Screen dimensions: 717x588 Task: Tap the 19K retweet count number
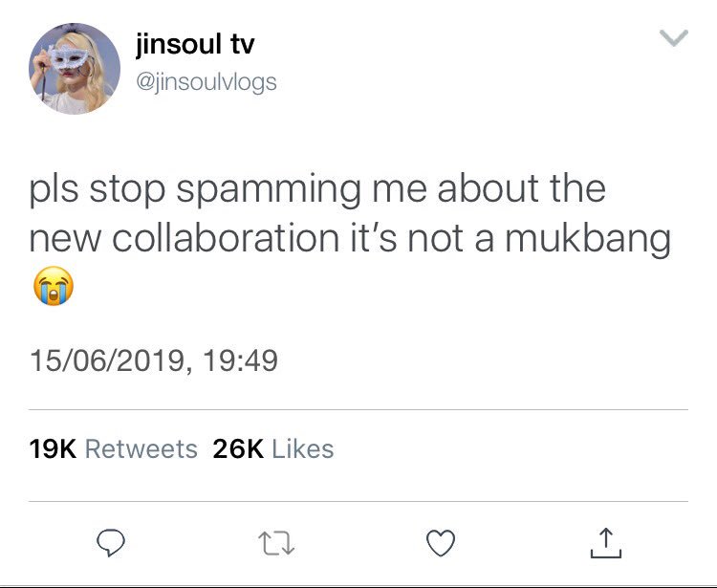[53, 448]
